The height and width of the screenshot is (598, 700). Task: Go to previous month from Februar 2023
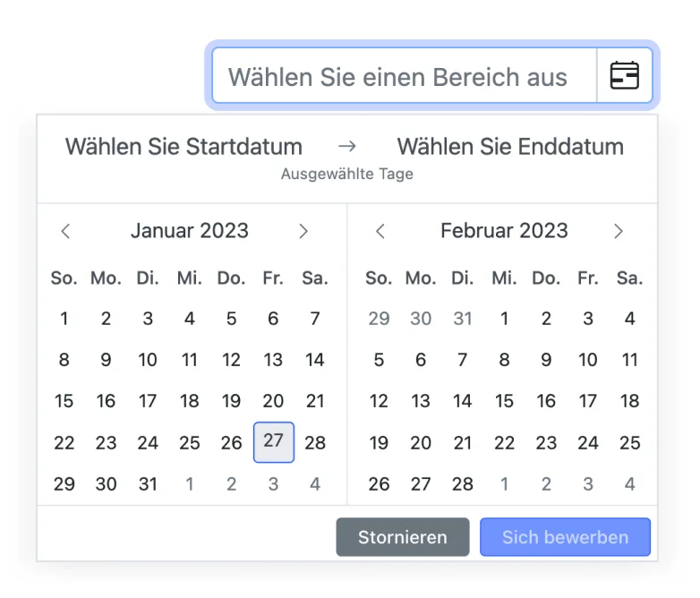point(380,231)
